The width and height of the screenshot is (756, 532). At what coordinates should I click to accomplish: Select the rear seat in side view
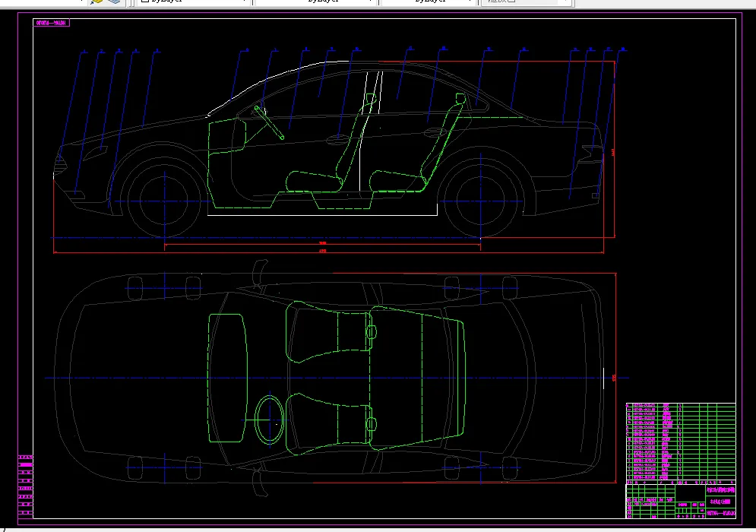click(417, 144)
